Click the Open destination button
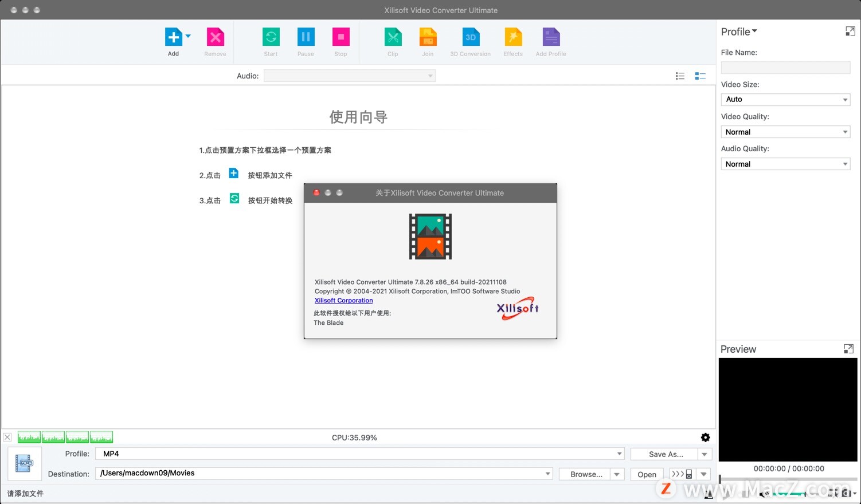The image size is (861, 504). 647,474
